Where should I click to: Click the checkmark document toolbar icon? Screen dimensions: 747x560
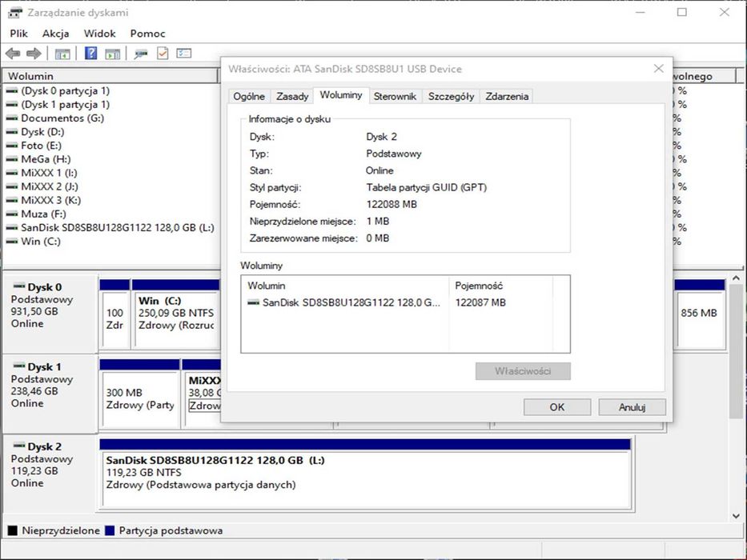[163, 54]
